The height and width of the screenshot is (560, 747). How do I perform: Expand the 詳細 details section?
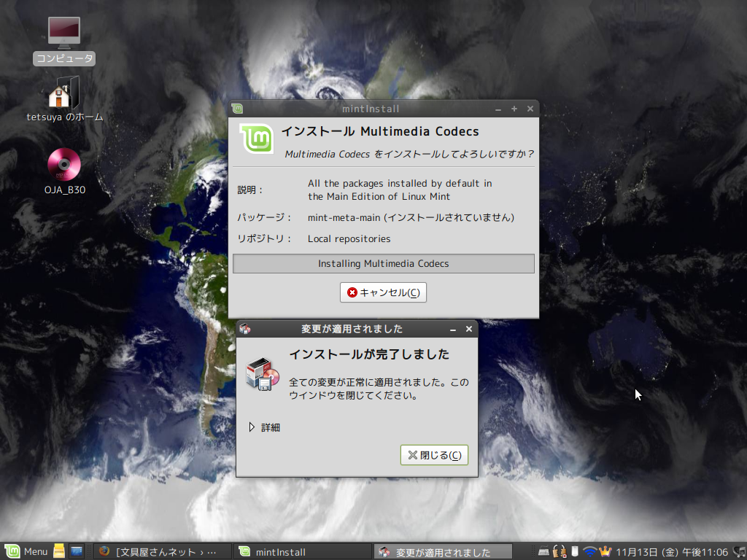[x=265, y=427]
